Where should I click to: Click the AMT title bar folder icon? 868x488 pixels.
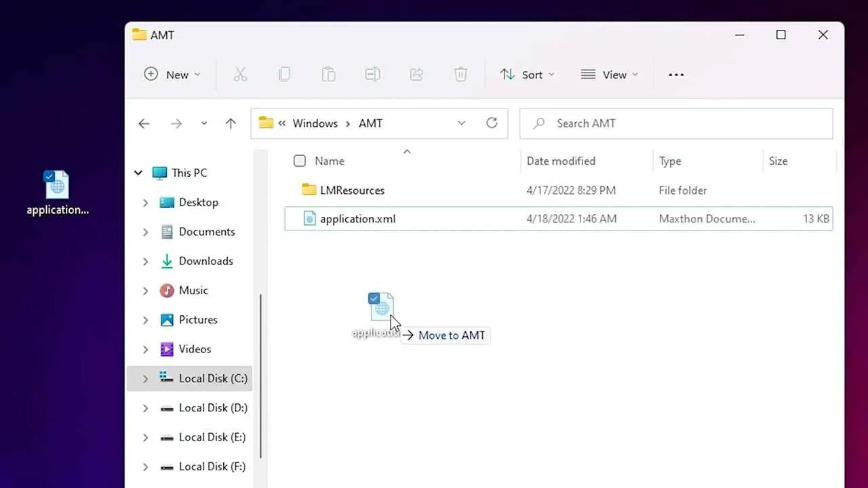point(140,35)
